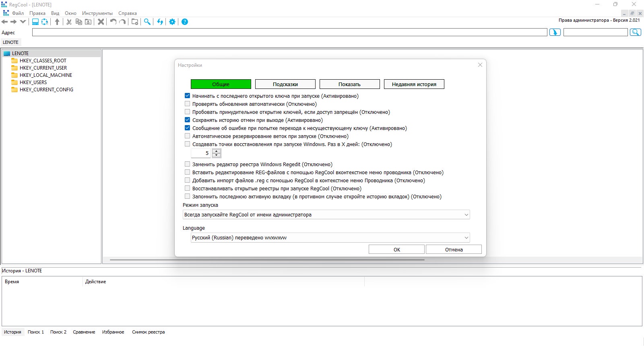
Task: Open the Инструменты menu
Action: [x=97, y=13]
